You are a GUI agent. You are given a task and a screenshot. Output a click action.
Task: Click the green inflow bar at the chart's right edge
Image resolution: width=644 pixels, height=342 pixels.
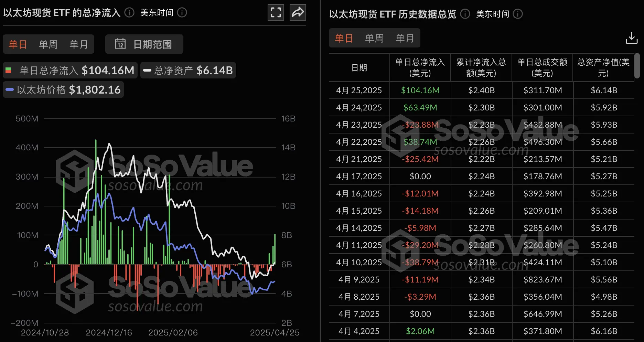click(x=275, y=248)
